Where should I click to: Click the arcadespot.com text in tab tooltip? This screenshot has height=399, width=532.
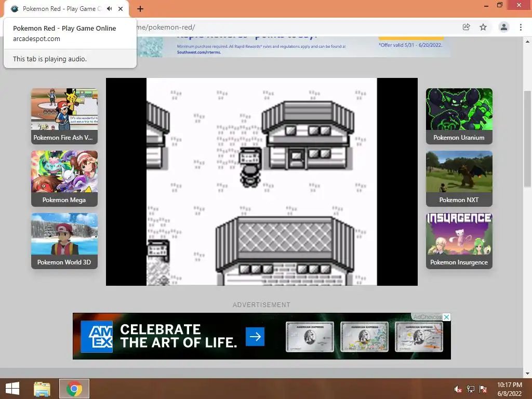[x=37, y=38]
